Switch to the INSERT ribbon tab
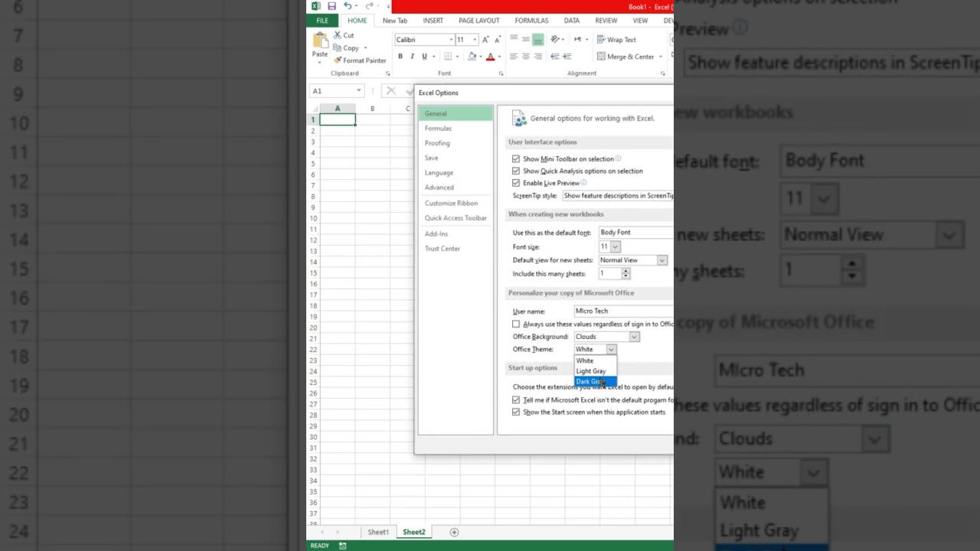 coord(433,21)
